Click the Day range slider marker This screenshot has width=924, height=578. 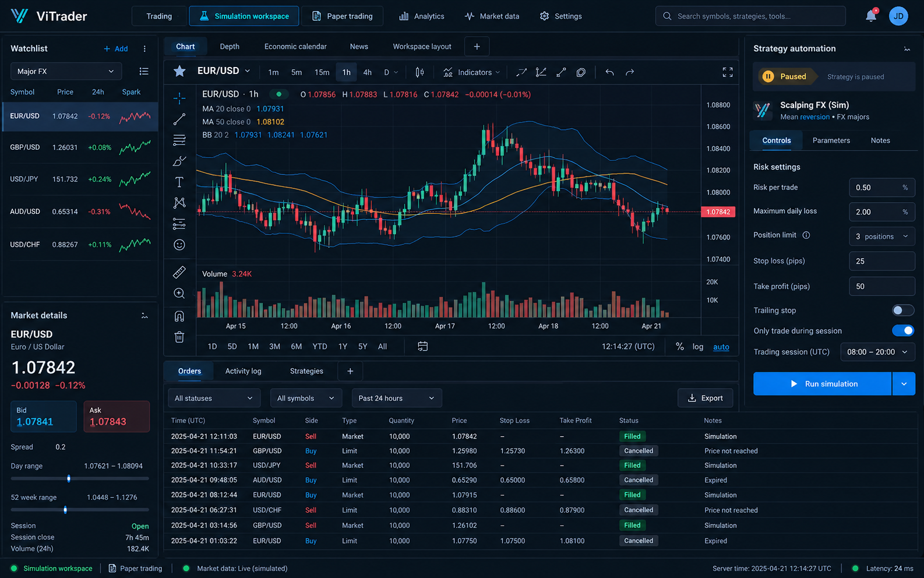pyautogui.click(x=69, y=478)
